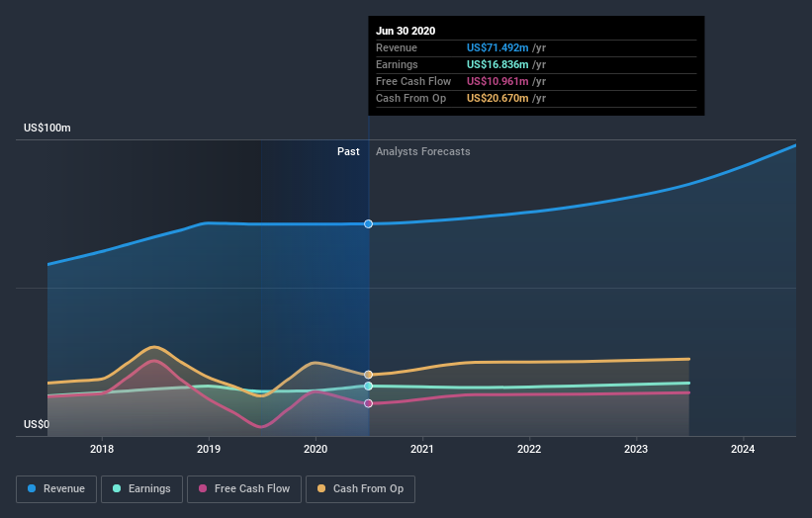Click the 2020 x-axis label
Viewport: 812px width, 518px height.
[316, 449]
